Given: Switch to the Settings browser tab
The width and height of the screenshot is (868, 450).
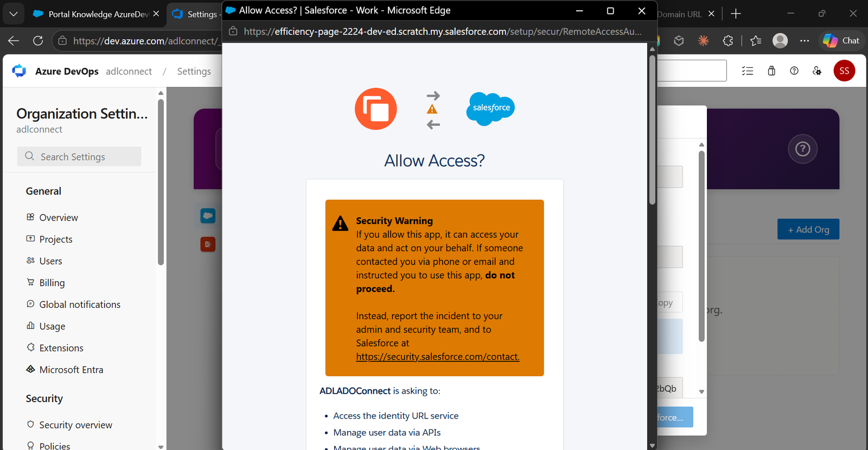Looking at the screenshot, I should pyautogui.click(x=195, y=14).
